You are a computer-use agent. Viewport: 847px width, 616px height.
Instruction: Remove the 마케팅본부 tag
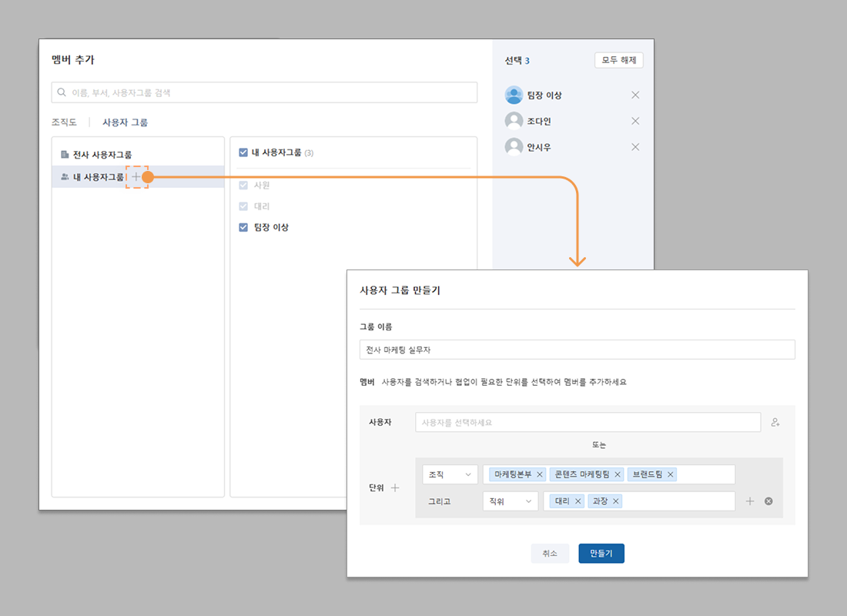[540, 474]
